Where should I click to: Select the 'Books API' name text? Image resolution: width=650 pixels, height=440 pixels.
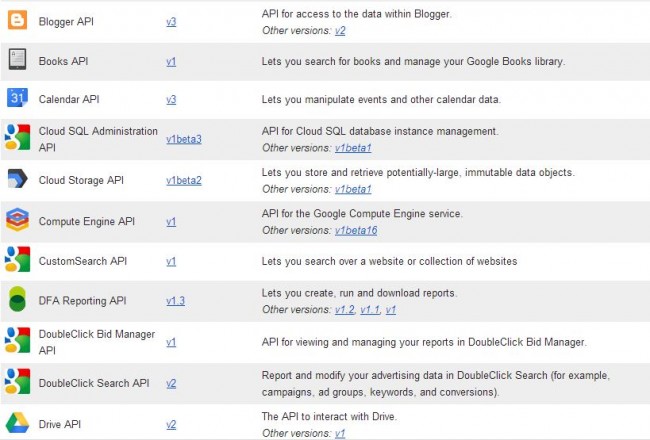[x=63, y=61]
